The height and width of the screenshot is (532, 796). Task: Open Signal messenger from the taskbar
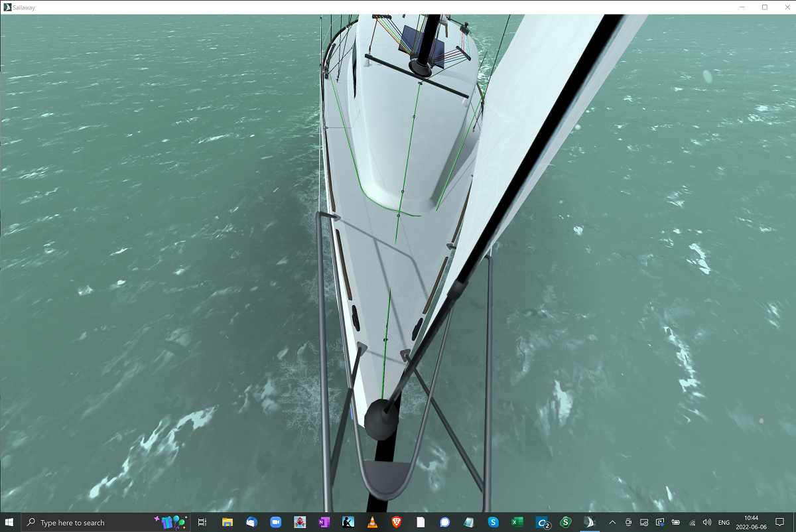click(444, 522)
